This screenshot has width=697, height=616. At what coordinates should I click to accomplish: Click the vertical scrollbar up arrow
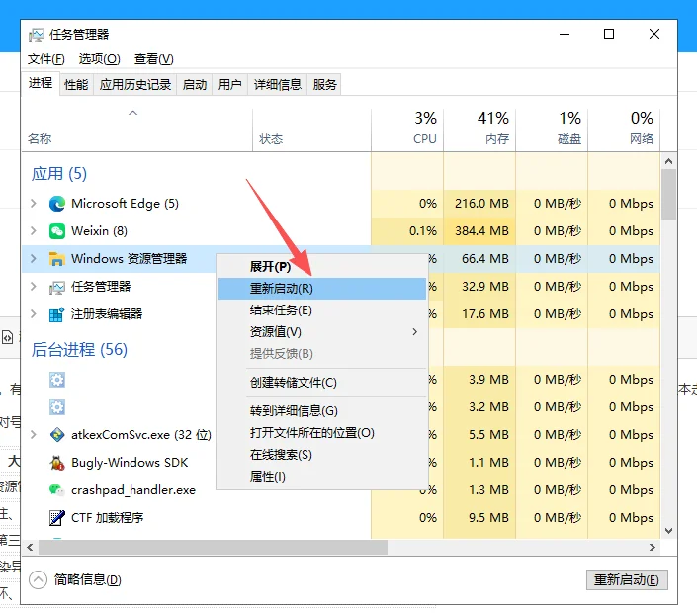coord(668,162)
